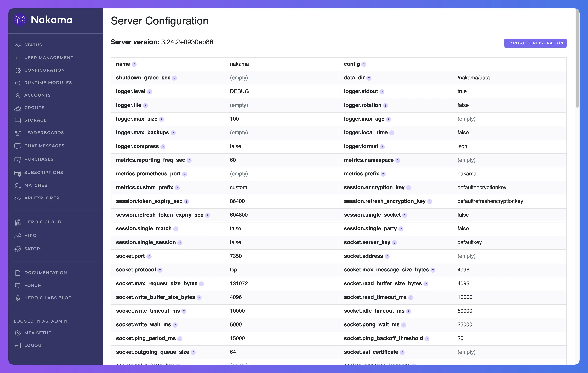Navigate to Leaderboards
Viewport: 588px width, 373px height.
coord(44,133)
